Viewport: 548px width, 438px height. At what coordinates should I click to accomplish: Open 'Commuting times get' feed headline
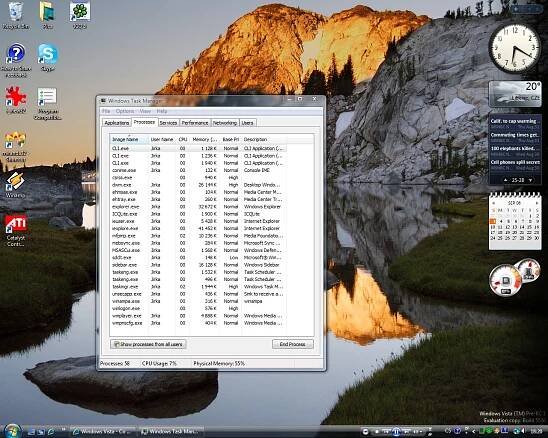click(x=514, y=135)
